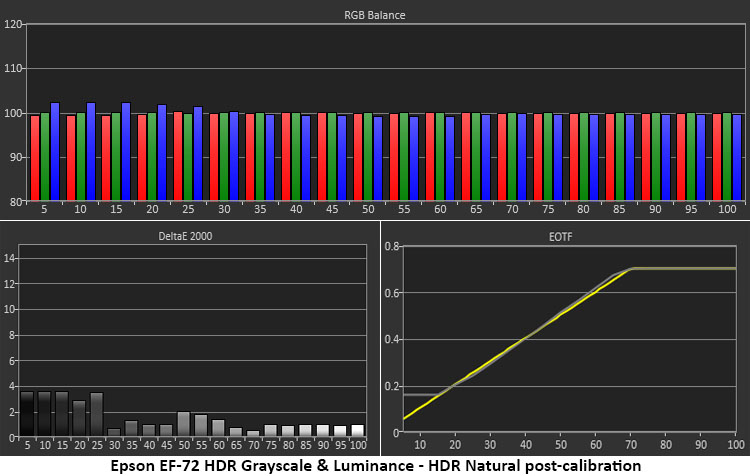Select the green bar at 50 in RGB Balance
The image size is (750, 476).
(x=368, y=156)
